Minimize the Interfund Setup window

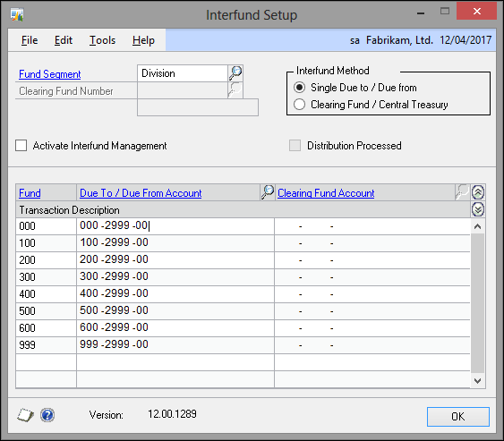[421, 13]
